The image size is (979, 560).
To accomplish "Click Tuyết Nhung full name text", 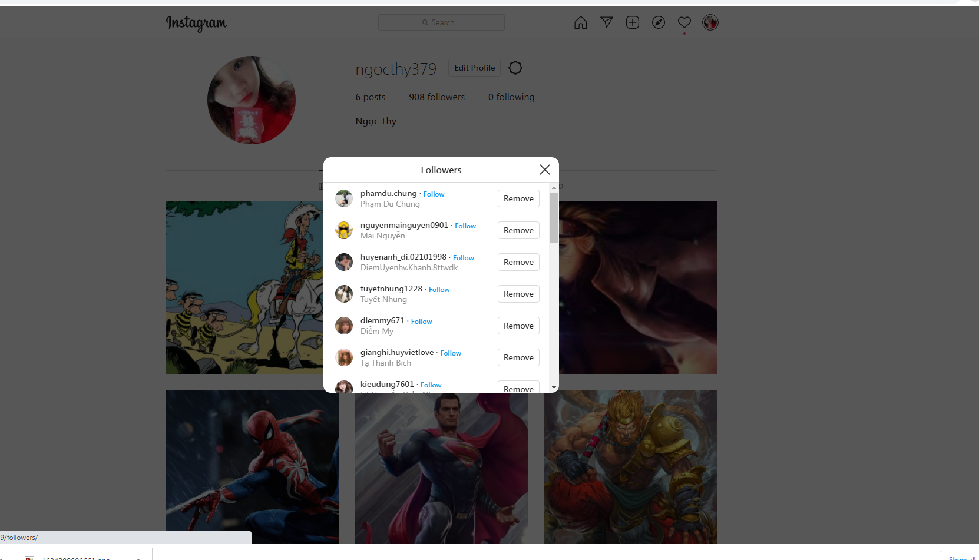I will 383,300.
